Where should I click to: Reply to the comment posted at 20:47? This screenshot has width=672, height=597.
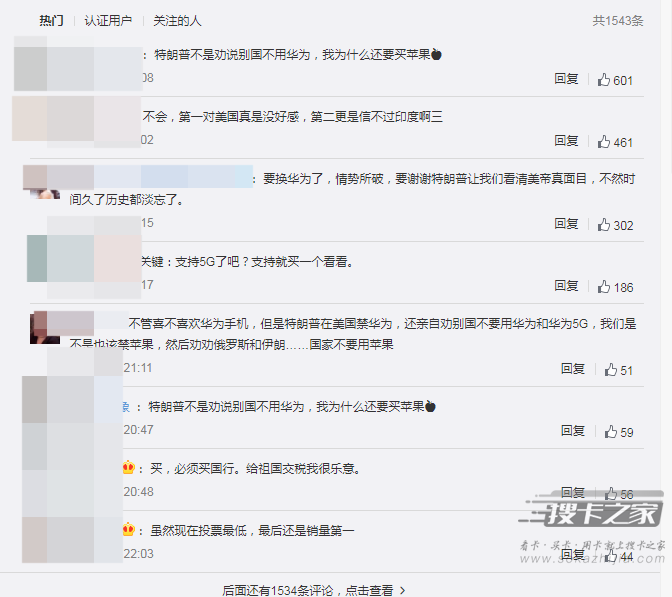tap(573, 431)
